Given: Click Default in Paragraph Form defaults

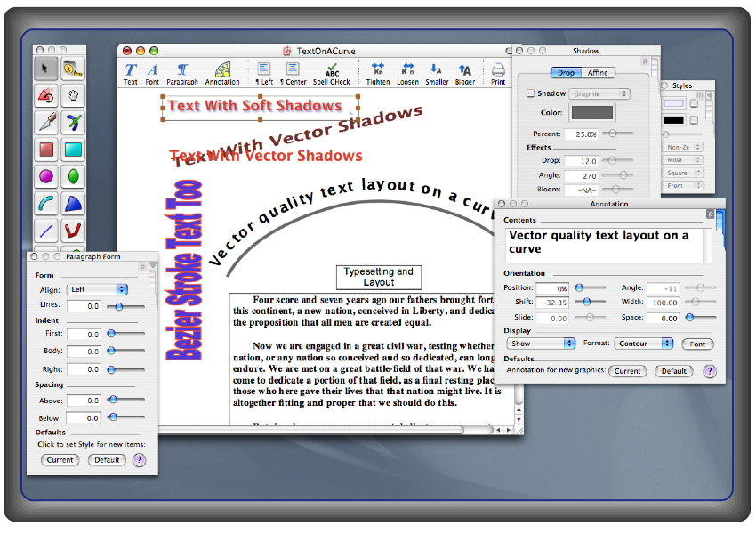Looking at the screenshot, I should (107, 460).
